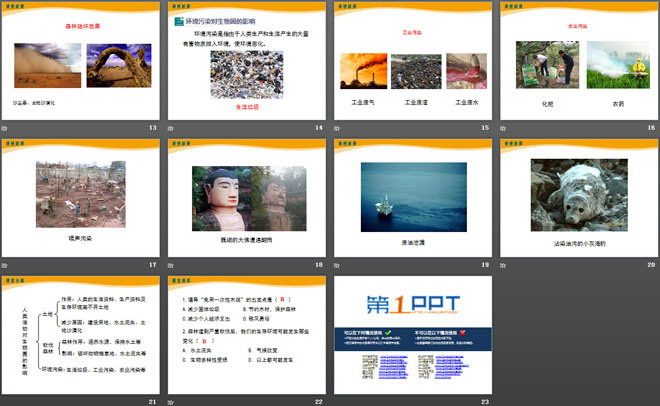Preview animation via star icon under slide 20

[503, 265]
